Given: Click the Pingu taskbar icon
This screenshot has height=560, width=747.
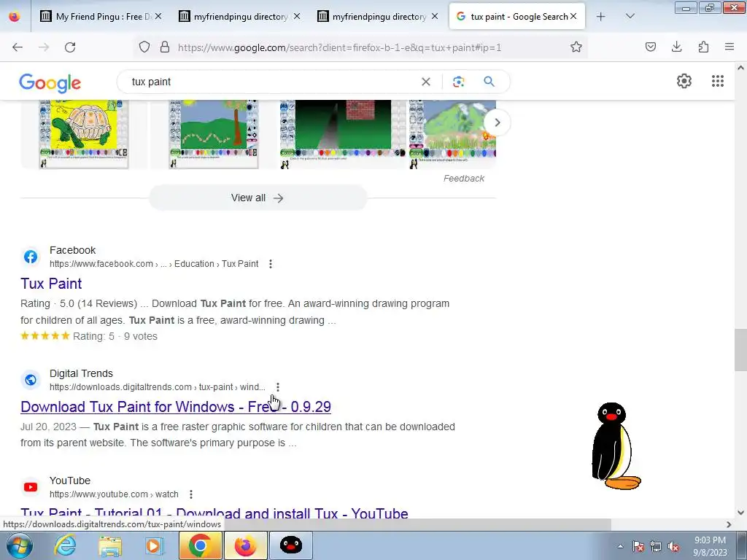Looking at the screenshot, I should click(x=291, y=545).
